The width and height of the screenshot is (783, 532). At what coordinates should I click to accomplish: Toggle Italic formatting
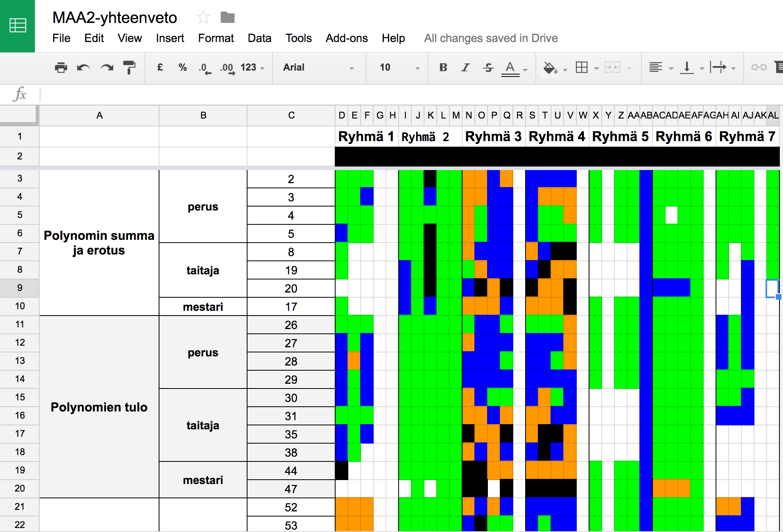(465, 67)
